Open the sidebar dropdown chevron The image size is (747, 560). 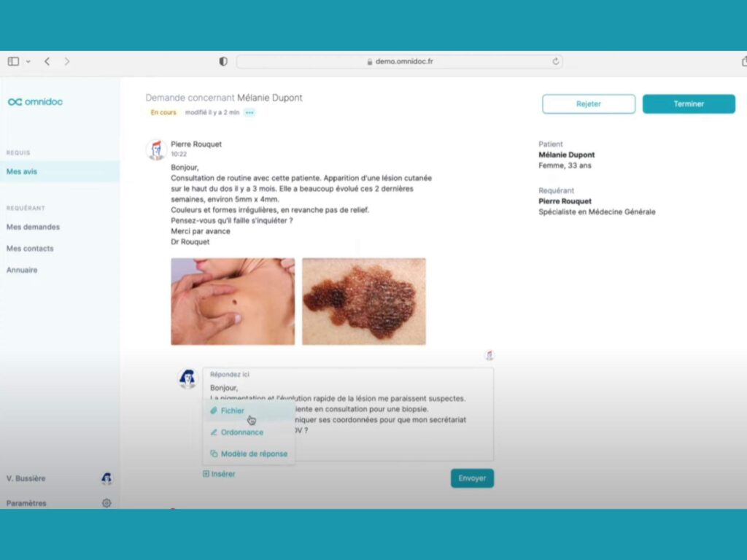tap(28, 61)
